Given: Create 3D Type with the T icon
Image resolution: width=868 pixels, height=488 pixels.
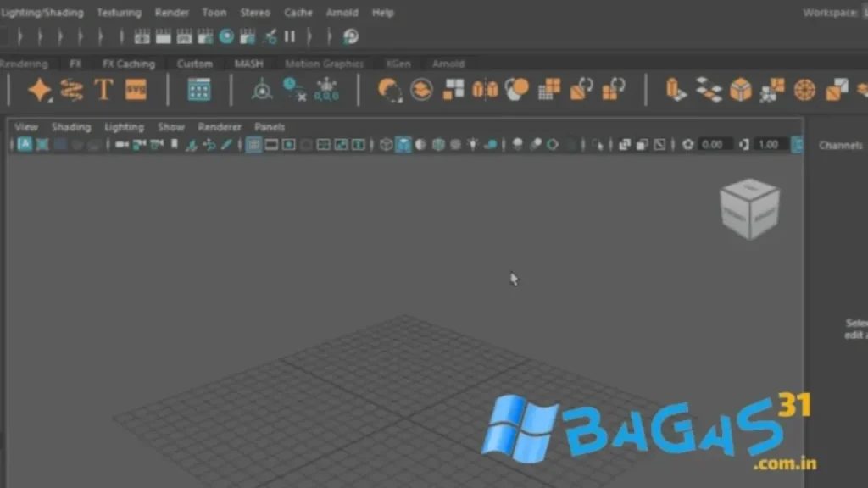Looking at the screenshot, I should [x=103, y=89].
